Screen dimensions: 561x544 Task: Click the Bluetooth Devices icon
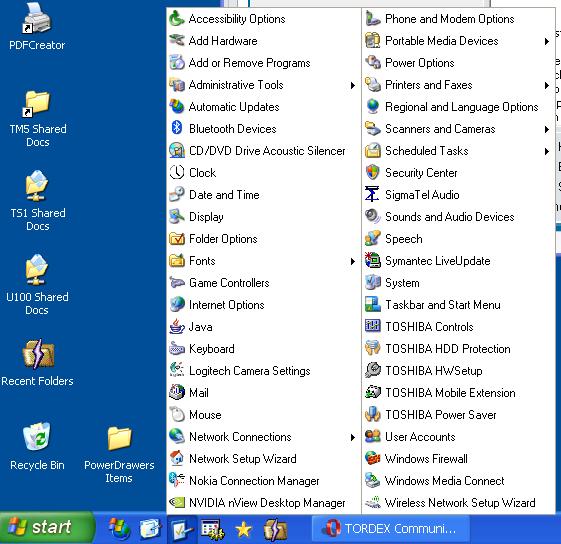[x=177, y=128]
